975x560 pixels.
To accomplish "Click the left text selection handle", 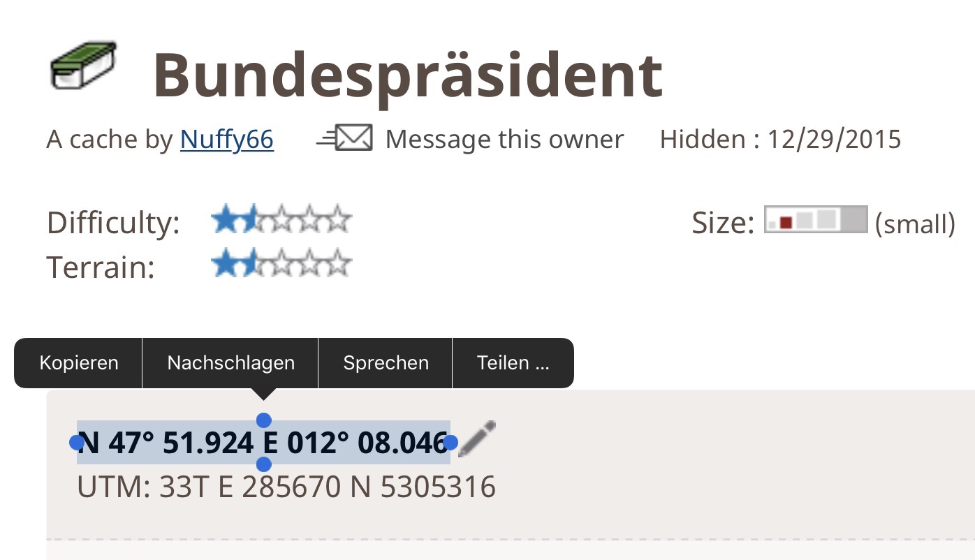I will click(x=77, y=442).
